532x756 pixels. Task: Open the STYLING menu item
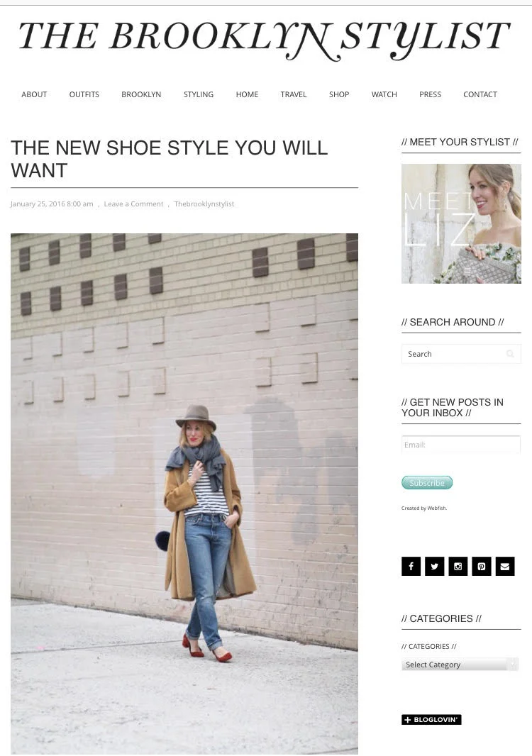[198, 94]
